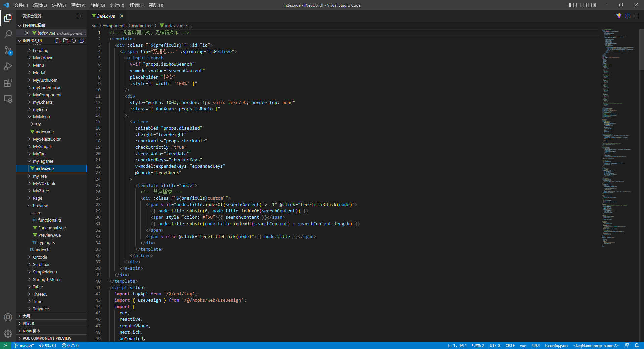644x349 pixels.
Task: Open the tsconfig.json status bar item
Action: (556, 345)
